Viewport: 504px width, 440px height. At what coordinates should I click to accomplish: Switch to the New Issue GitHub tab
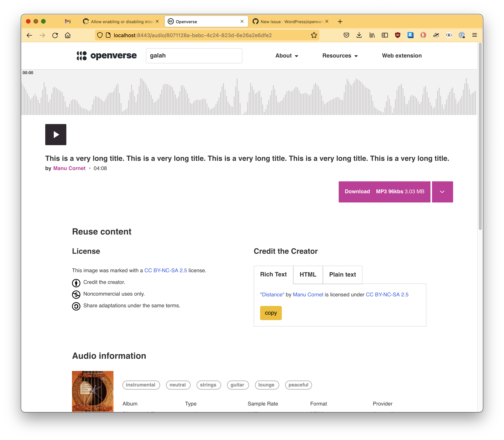(x=291, y=22)
